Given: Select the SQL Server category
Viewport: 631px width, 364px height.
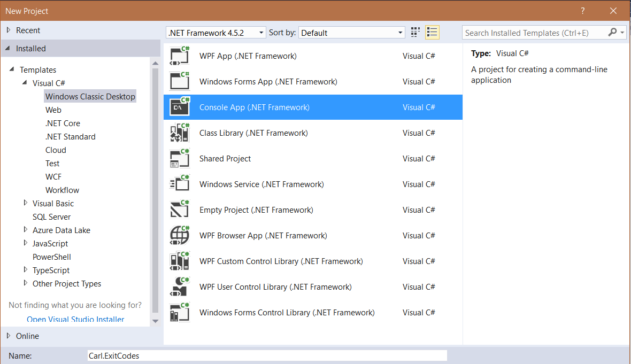Looking at the screenshot, I should click(51, 217).
